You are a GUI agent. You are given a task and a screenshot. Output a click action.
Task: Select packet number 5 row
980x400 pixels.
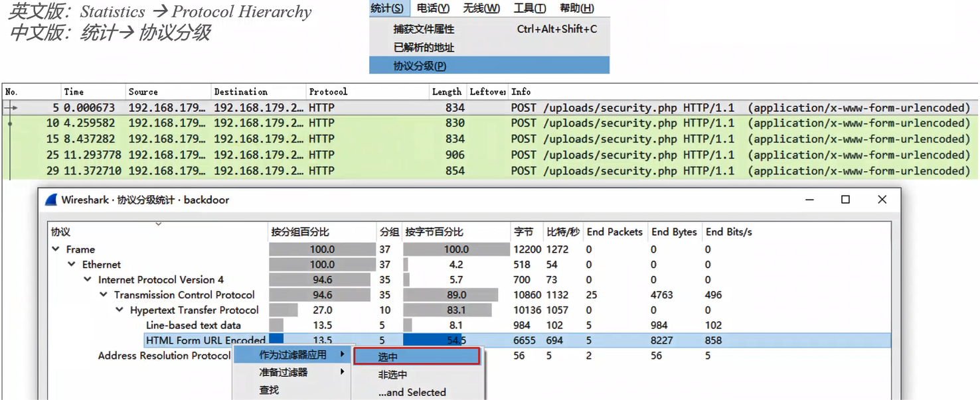490,107
